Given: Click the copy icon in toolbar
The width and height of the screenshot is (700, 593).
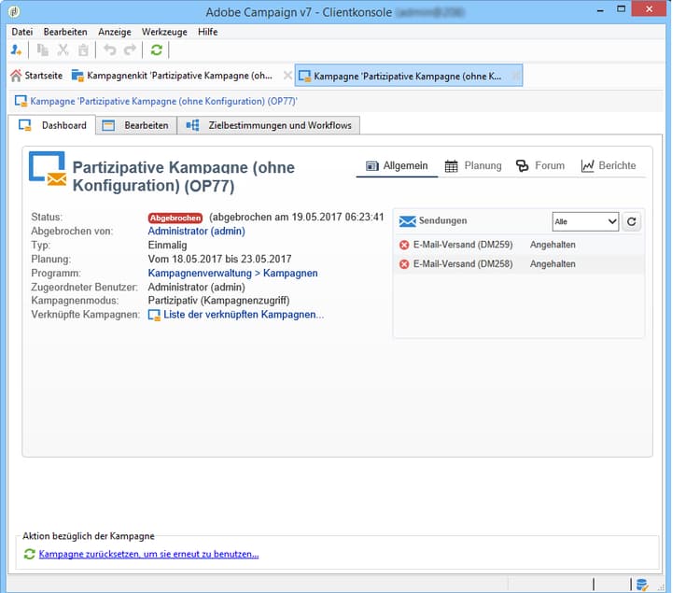Looking at the screenshot, I should tap(42, 50).
